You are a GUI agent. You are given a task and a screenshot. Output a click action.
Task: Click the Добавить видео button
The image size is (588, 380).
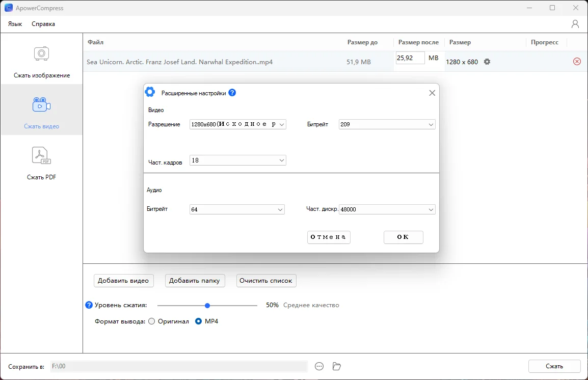pyautogui.click(x=123, y=281)
